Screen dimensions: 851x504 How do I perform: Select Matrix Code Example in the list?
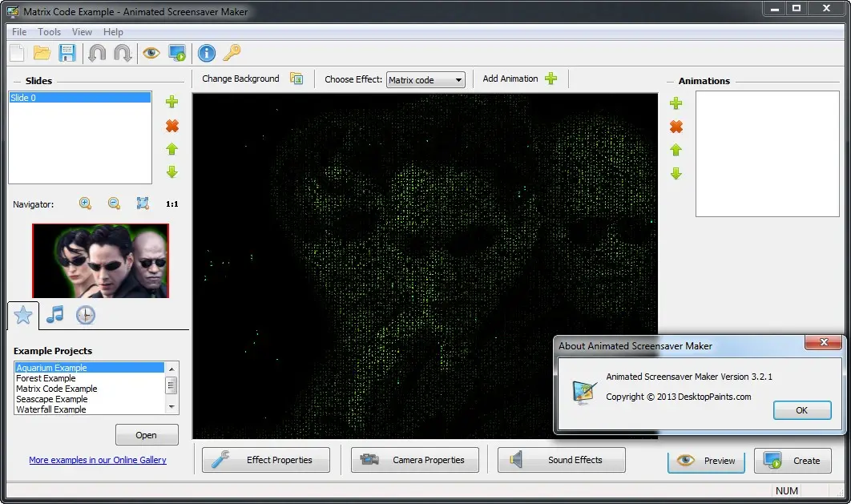pos(89,389)
